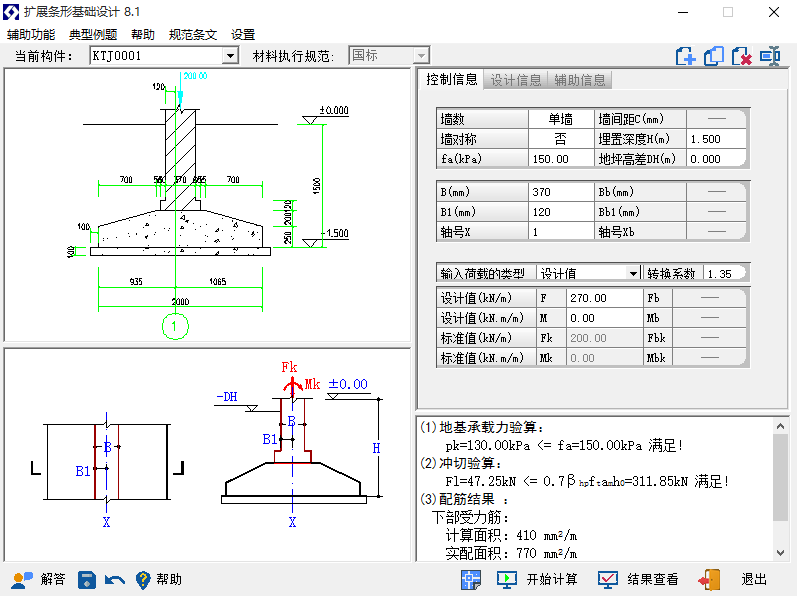Switch to the 控制信息 tab
797x596 pixels.
452,79
